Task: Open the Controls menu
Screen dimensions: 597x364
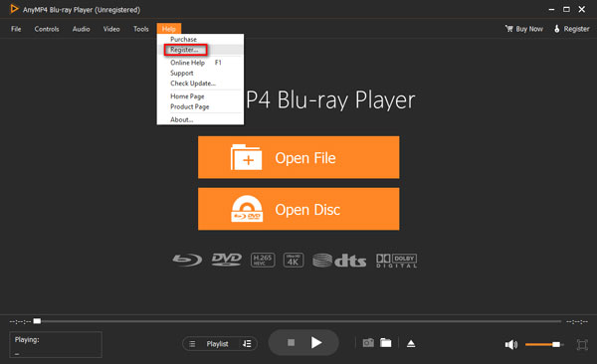Action: (x=47, y=29)
